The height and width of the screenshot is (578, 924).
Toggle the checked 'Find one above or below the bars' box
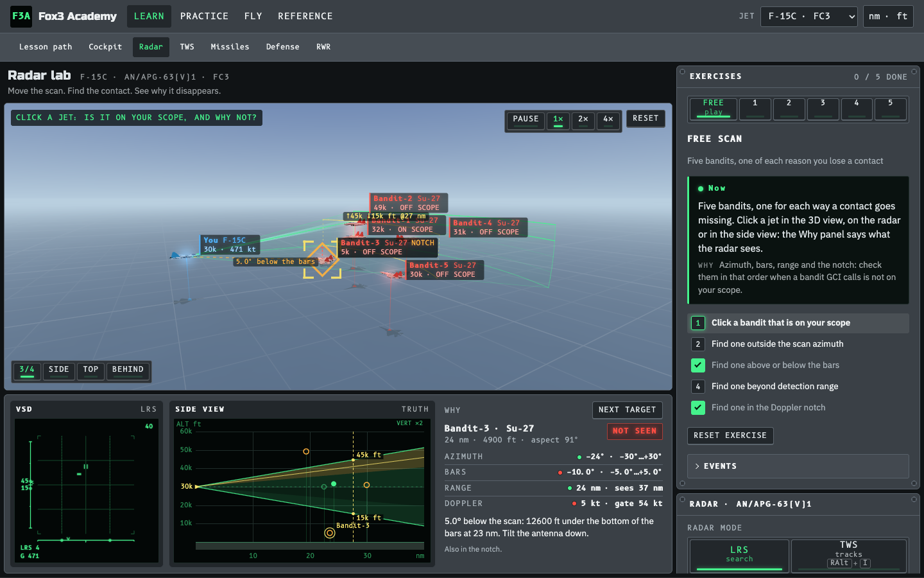tap(698, 365)
